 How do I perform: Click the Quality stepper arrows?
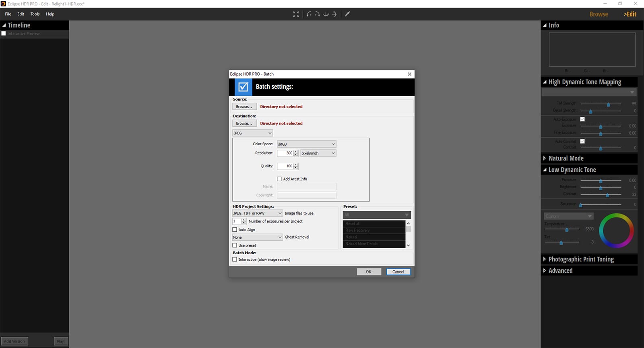pyautogui.click(x=296, y=166)
